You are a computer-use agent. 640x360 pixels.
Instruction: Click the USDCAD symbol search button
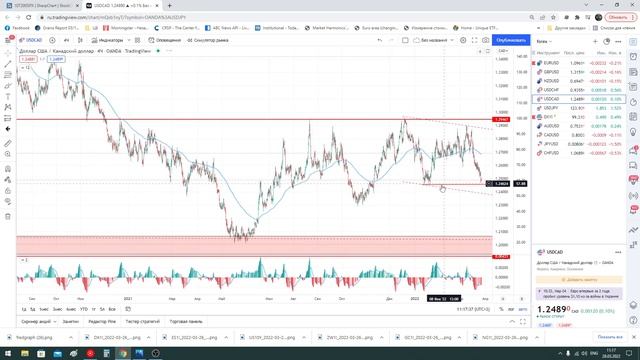point(31,40)
